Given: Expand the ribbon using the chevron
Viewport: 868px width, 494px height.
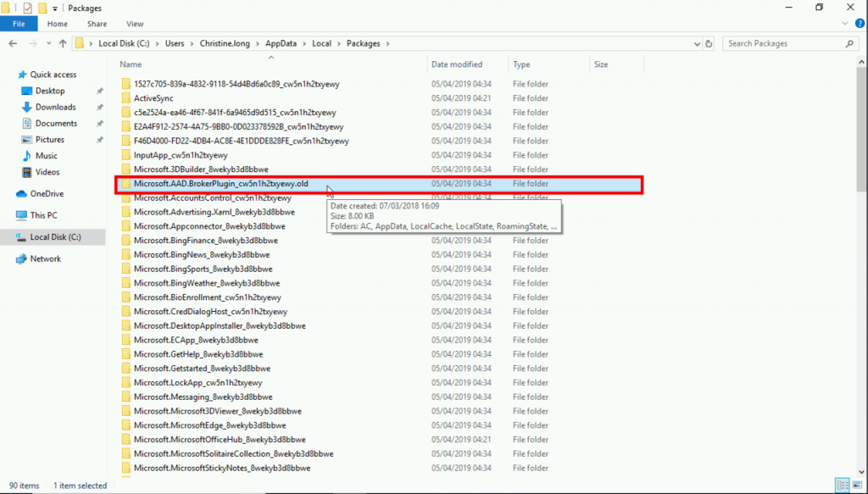Looking at the screenshot, I should tap(843, 24).
